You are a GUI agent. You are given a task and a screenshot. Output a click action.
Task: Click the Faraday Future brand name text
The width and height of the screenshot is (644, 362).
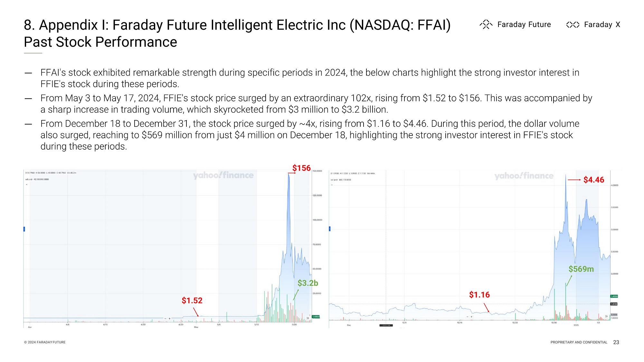(x=524, y=24)
